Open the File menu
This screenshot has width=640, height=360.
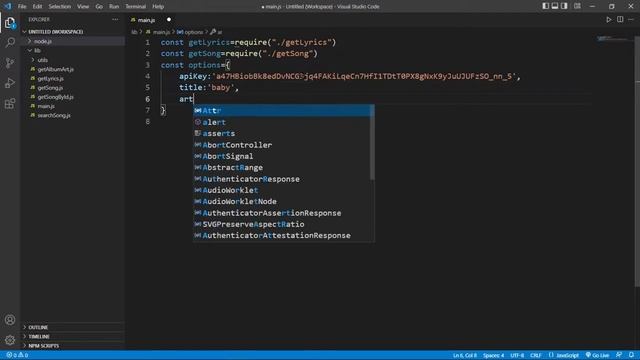click(22, 7)
